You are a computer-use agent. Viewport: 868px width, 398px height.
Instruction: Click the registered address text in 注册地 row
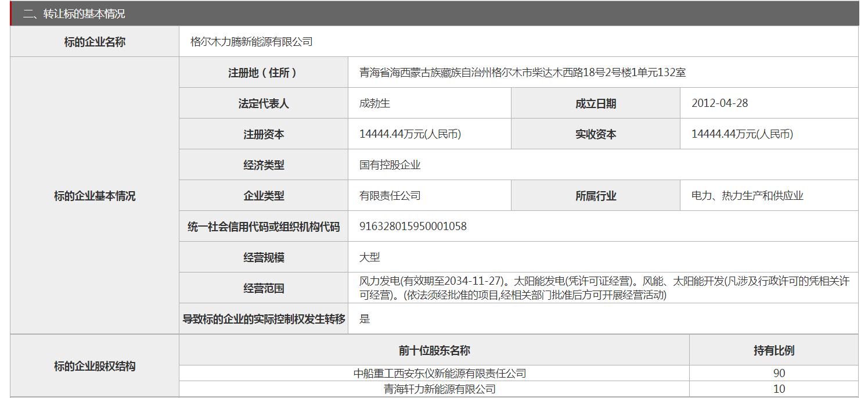(522, 73)
